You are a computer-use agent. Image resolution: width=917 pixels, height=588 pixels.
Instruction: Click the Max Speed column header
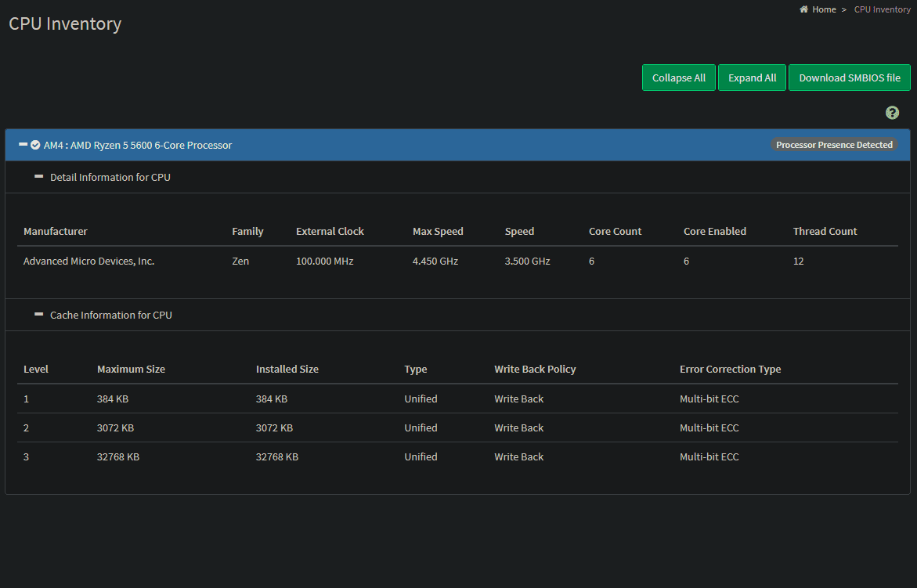(438, 232)
